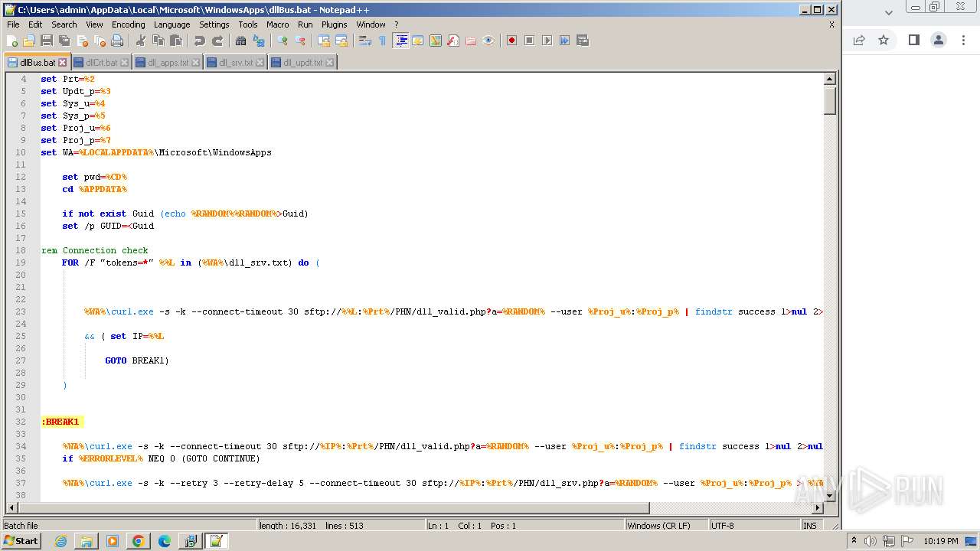Switch to the dll_apps.txt tab
980x551 pixels.
pos(168,63)
